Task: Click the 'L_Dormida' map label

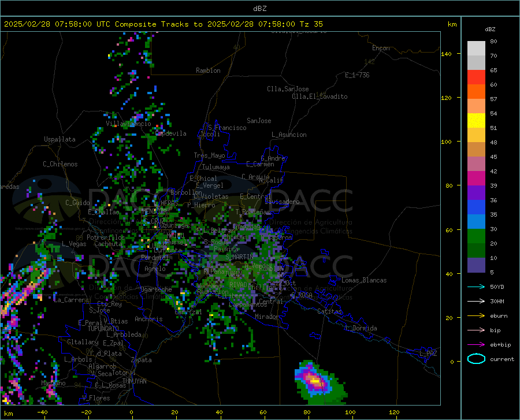Action: (361, 328)
